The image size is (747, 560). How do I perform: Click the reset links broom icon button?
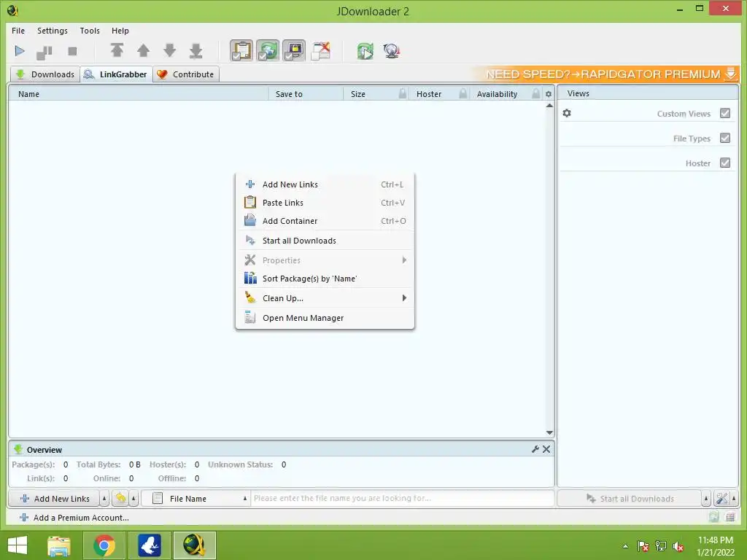(121, 499)
